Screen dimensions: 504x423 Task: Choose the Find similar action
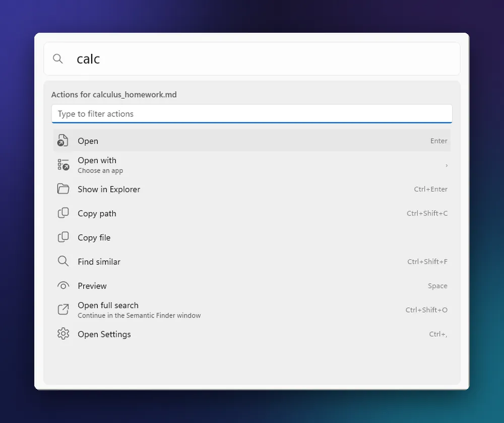252,261
